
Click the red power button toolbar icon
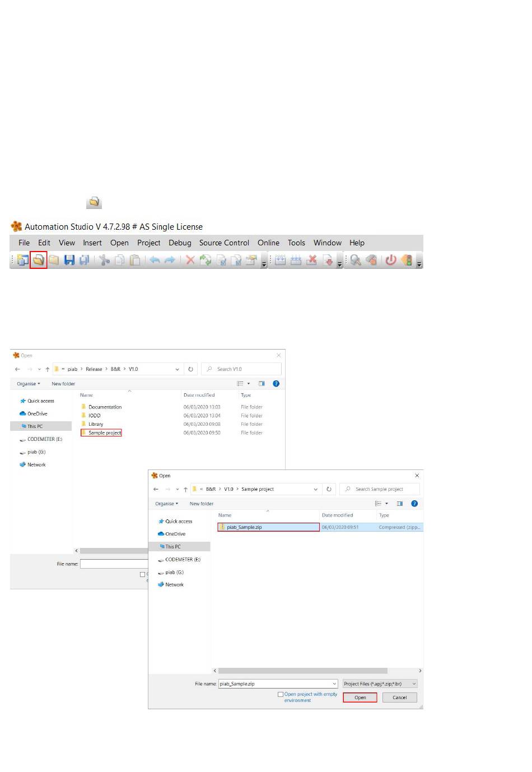391,260
